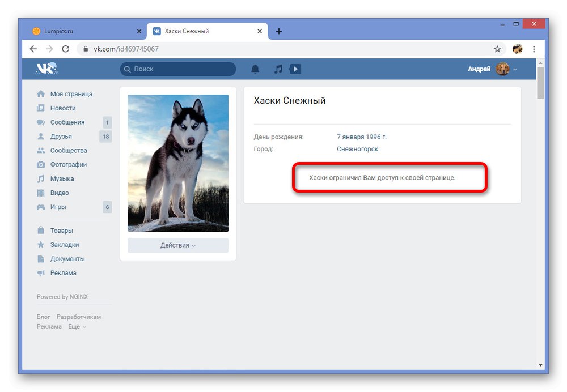Open Видео in sidebar
Viewport: 567px width, 392px height.
(60, 193)
